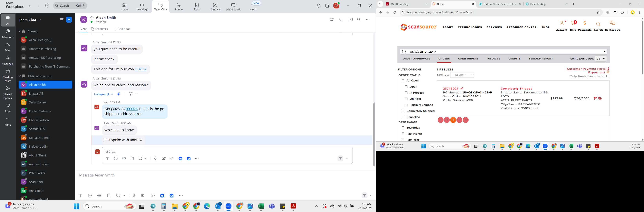Open Apps in Zoom sidebar

8,108
